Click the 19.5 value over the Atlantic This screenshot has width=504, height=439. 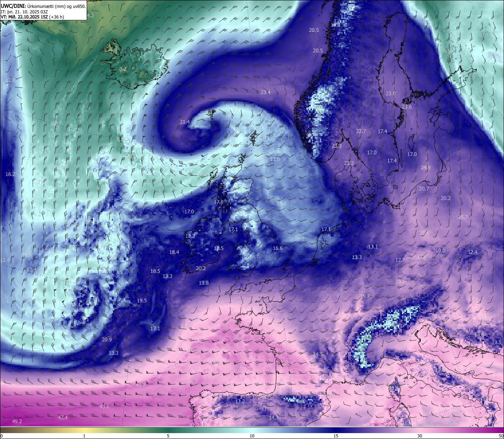142,301
